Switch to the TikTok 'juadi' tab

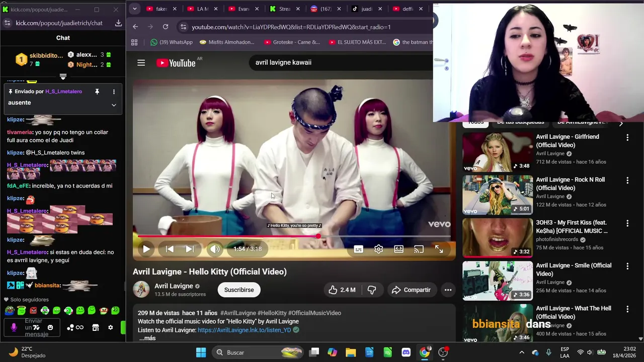tap(366, 9)
